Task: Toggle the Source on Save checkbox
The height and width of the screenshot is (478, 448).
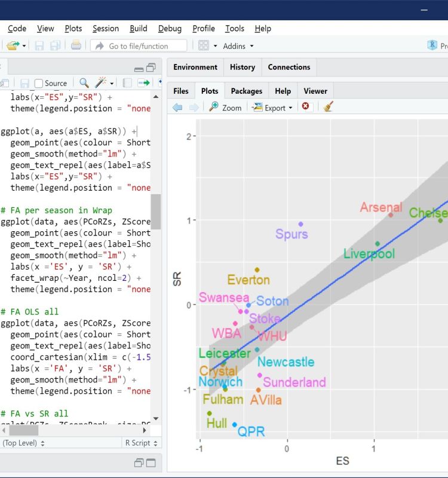Action: point(39,84)
